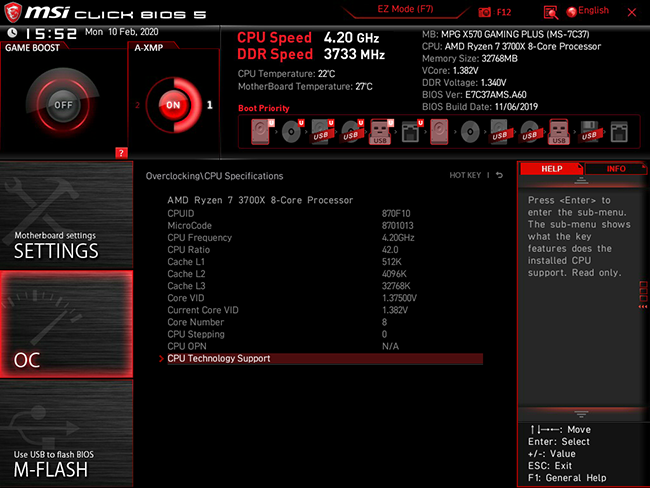The image size is (650, 488).
Task: Select the legacy hard disk boot icon
Action: [x=439, y=132]
